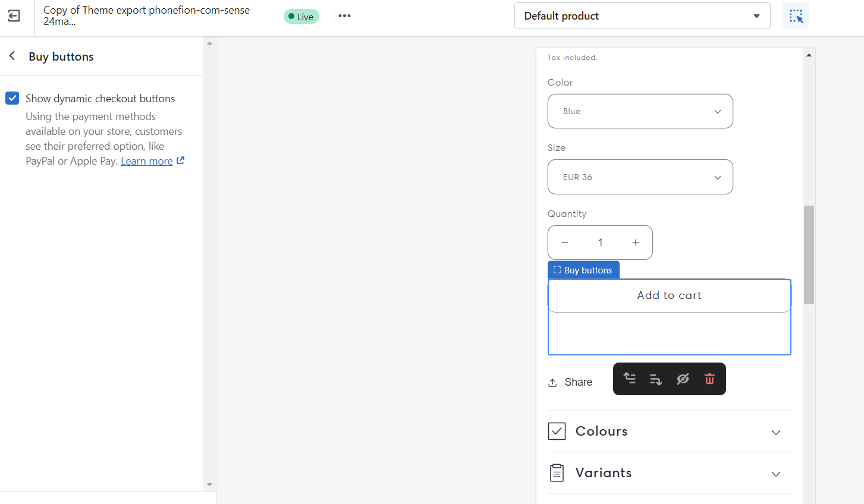
Task: Click the exit editor icon
Action: (14, 16)
